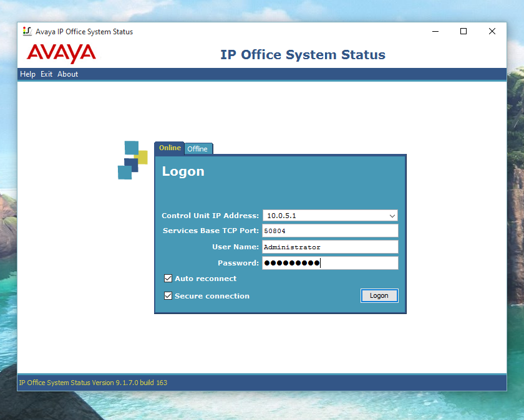The width and height of the screenshot is (524, 420).
Task: Click the Avaya app icon in title bar
Action: 27,31
